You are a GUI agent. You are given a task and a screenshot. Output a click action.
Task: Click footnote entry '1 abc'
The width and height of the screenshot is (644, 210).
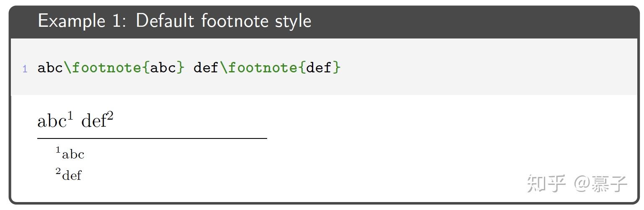[70, 153]
